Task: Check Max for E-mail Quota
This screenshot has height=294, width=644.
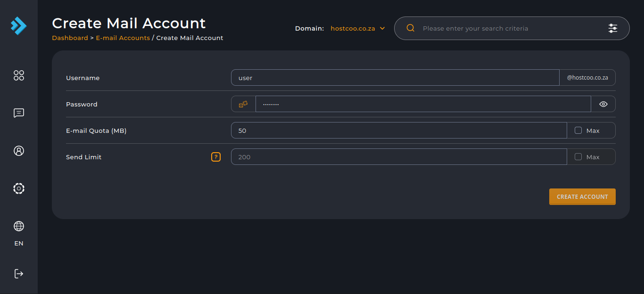Action: pyautogui.click(x=578, y=131)
